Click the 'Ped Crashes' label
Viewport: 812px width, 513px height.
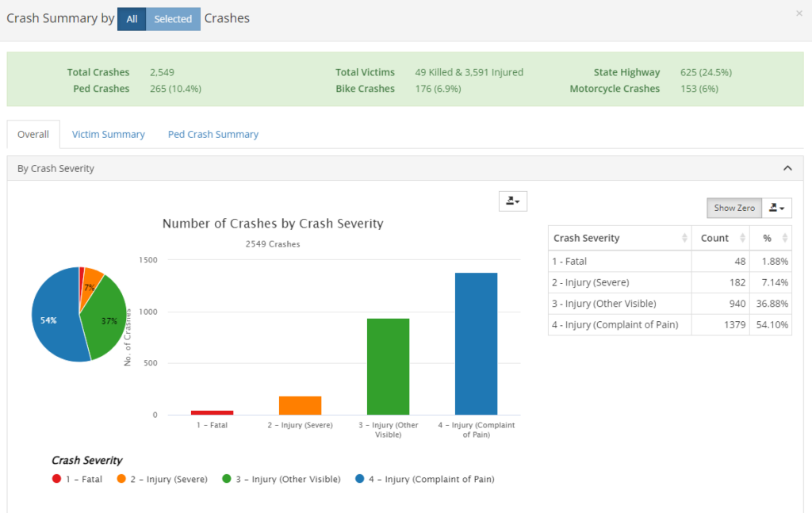pos(101,89)
